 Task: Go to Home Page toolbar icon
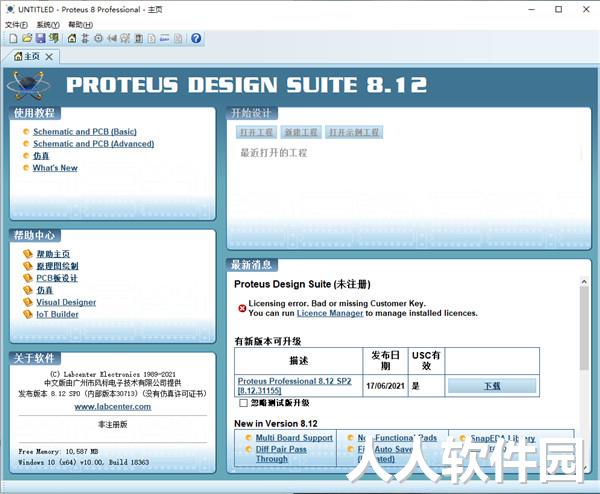tap(72, 38)
